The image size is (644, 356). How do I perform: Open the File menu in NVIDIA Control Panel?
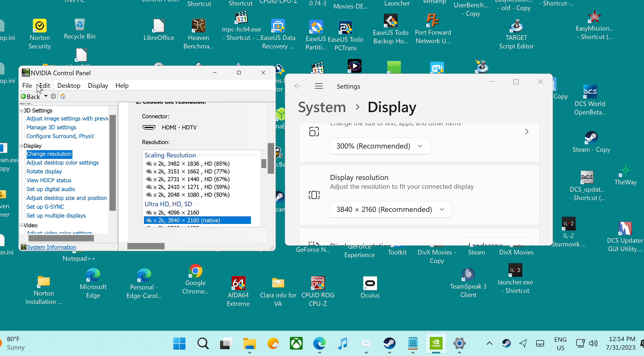[27, 85]
